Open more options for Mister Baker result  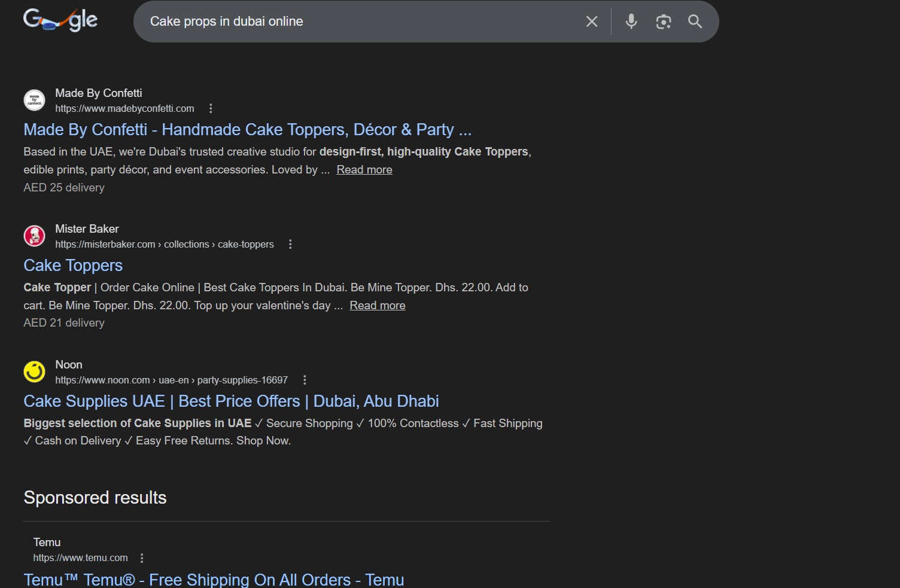(290, 244)
